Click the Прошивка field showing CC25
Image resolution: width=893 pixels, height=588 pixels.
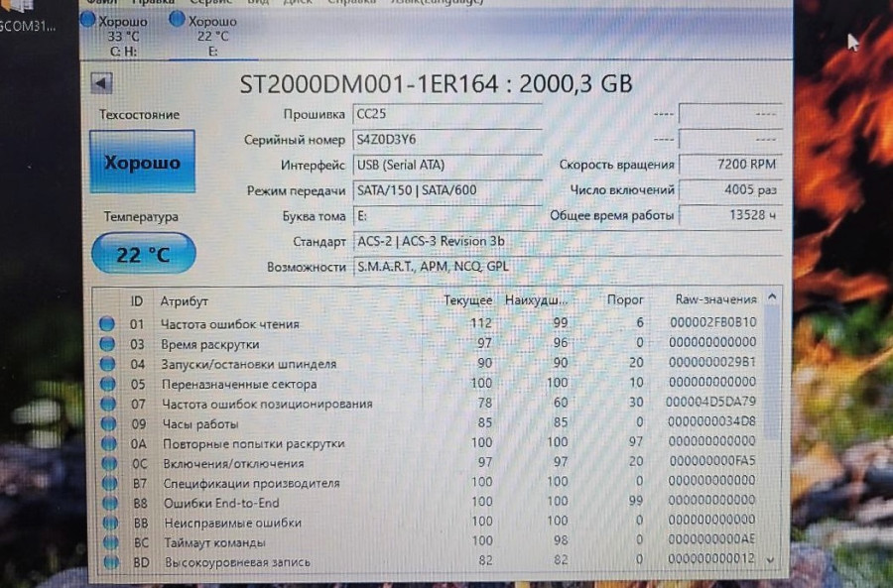[447, 114]
